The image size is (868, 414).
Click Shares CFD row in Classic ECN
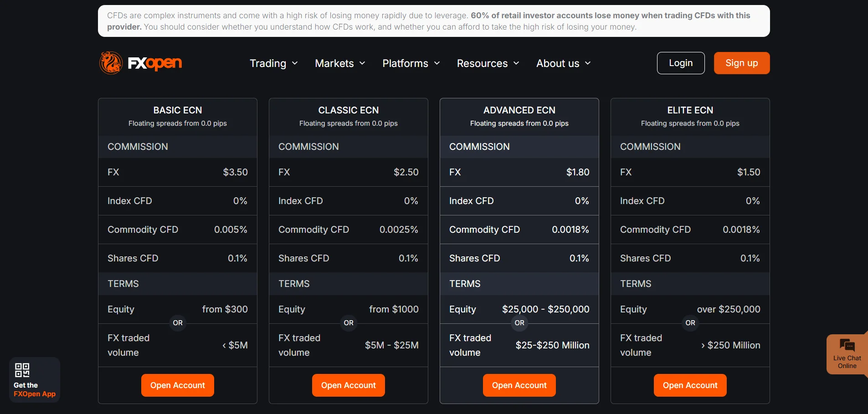click(349, 258)
